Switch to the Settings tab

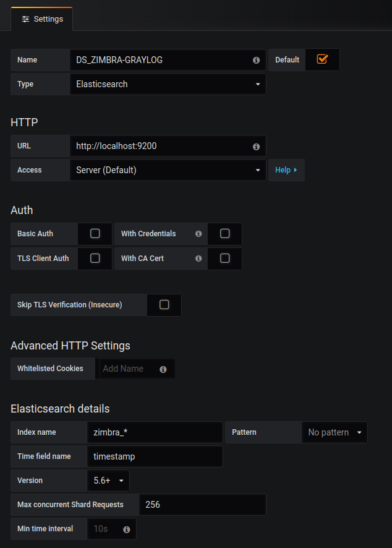[x=42, y=19]
